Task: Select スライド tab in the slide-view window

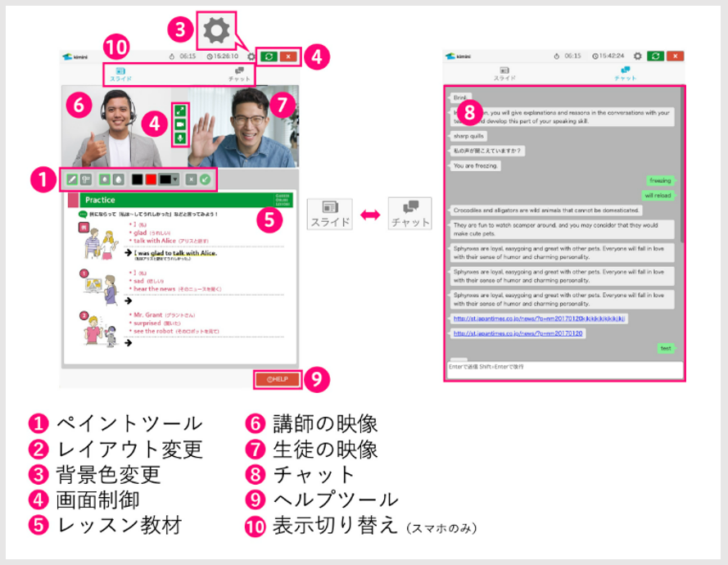Action: point(120,75)
